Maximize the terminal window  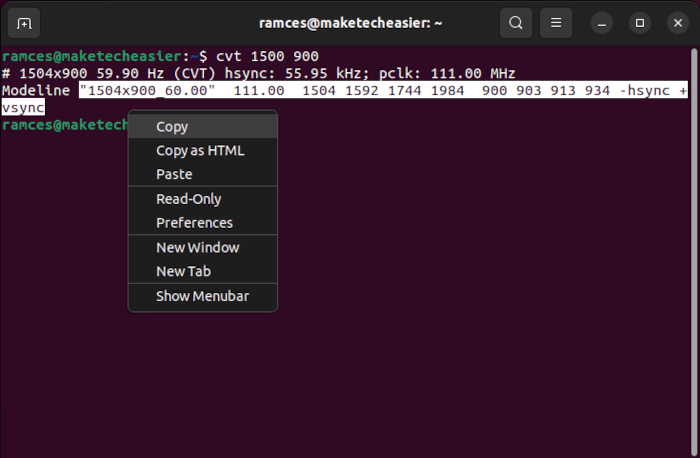point(640,23)
